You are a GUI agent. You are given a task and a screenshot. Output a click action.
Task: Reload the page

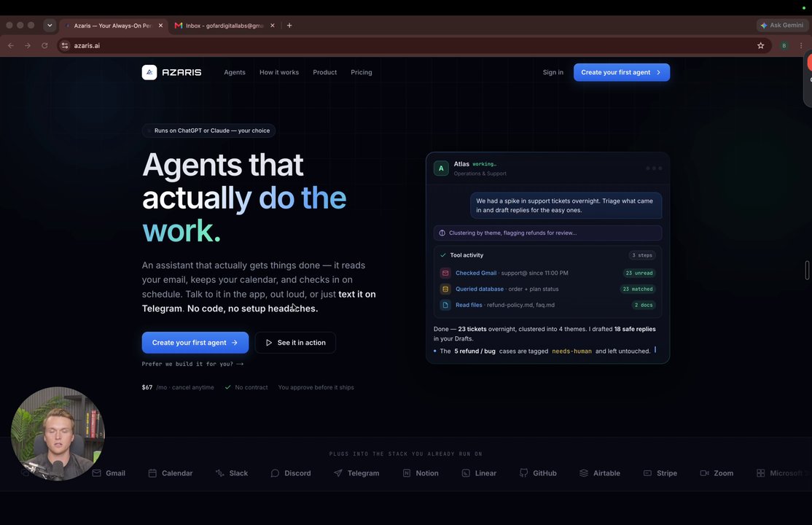tap(44, 46)
